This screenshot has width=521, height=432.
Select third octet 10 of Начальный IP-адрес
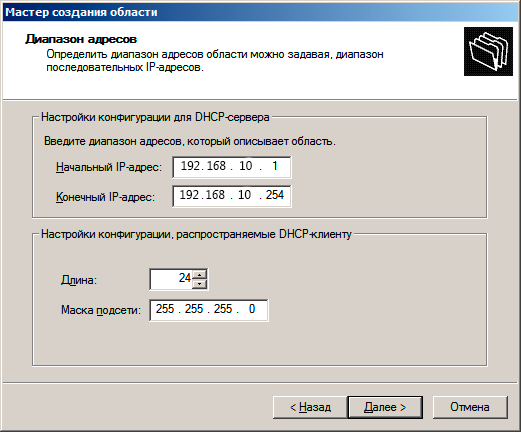246,166
